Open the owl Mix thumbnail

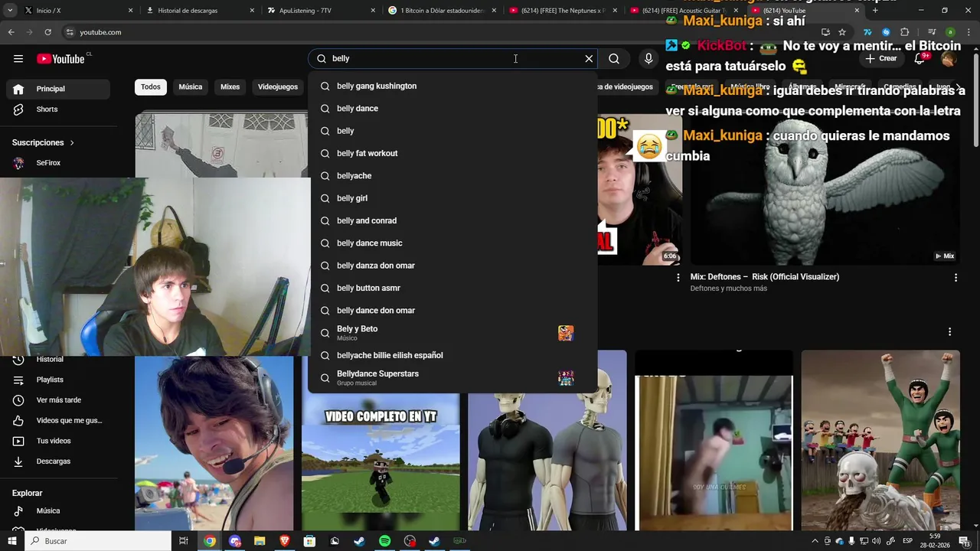click(825, 190)
